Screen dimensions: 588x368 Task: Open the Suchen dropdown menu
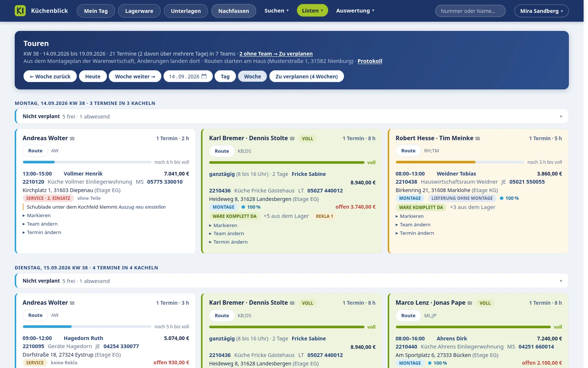click(277, 11)
